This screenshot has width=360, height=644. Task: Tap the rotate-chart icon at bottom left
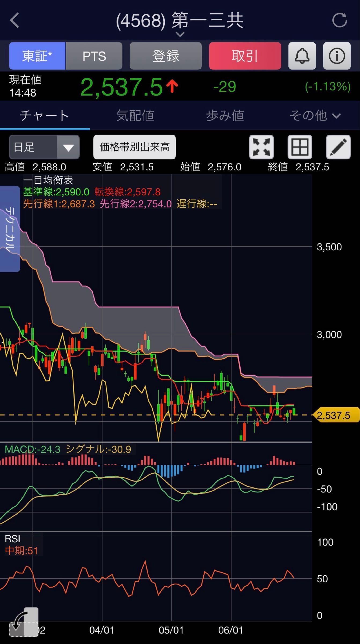tap(24, 622)
